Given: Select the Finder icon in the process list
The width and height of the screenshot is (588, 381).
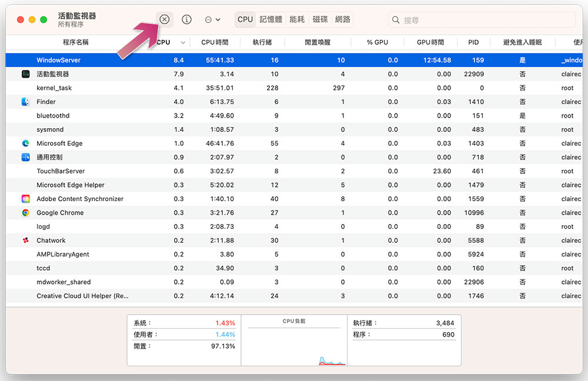Looking at the screenshot, I should click(x=25, y=102).
